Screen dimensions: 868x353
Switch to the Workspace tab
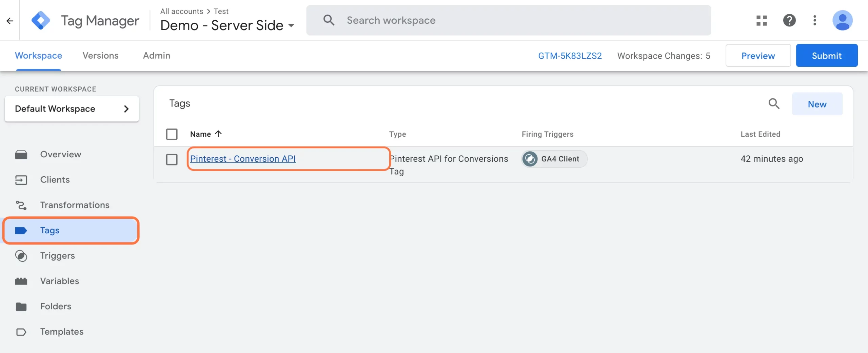click(x=38, y=55)
